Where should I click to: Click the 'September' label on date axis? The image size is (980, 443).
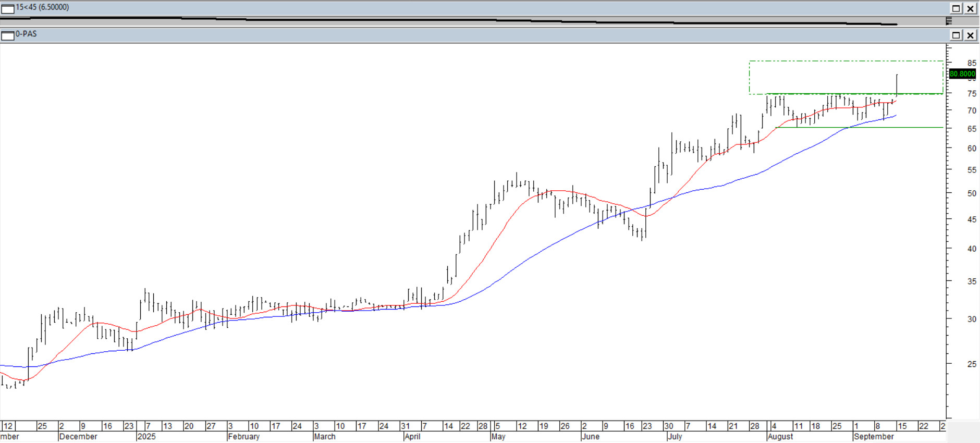coord(874,437)
